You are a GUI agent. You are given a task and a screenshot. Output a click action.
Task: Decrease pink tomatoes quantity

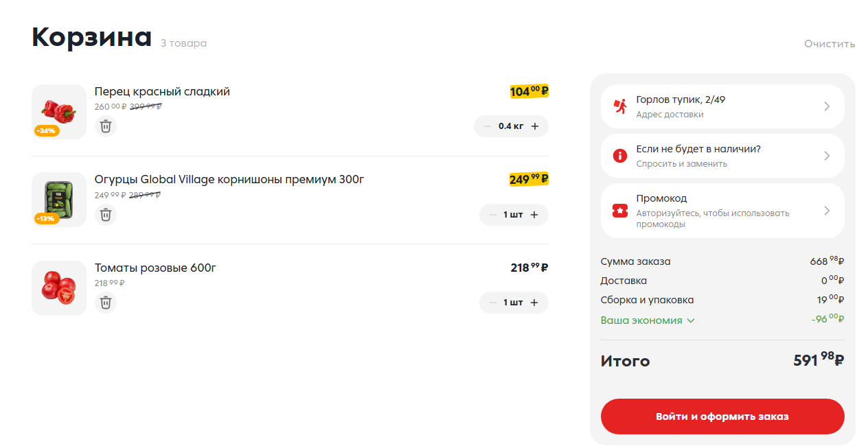click(x=492, y=303)
